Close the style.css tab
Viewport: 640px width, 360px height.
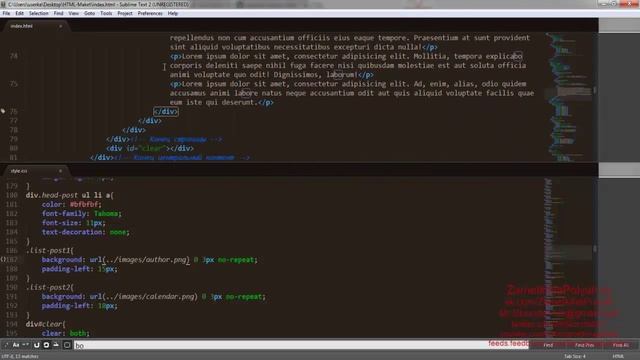point(60,171)
